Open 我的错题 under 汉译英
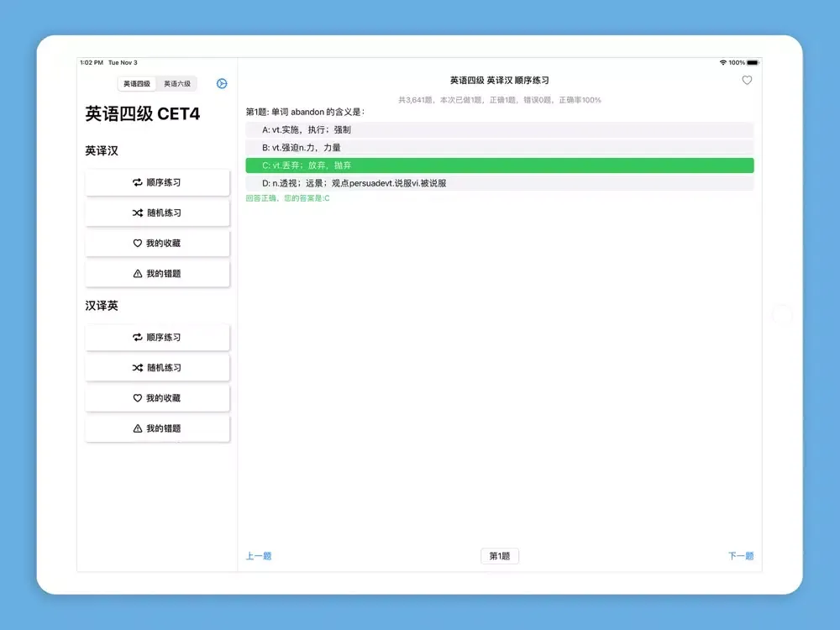Screen dimensions: 840x630 [x=158, y=428]
